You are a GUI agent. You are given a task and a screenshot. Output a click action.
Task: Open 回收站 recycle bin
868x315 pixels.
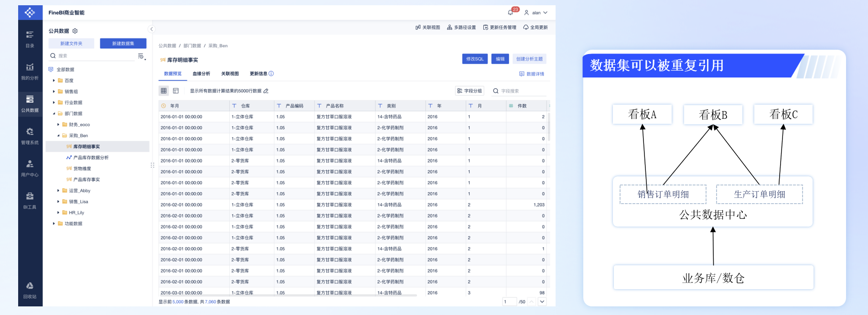point(30,290)
